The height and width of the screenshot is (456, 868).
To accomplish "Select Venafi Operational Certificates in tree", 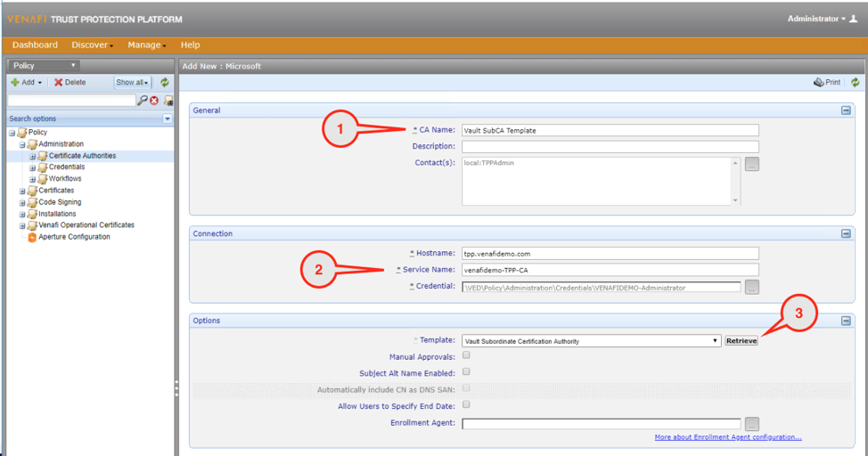I will click(x=86, y=225).
